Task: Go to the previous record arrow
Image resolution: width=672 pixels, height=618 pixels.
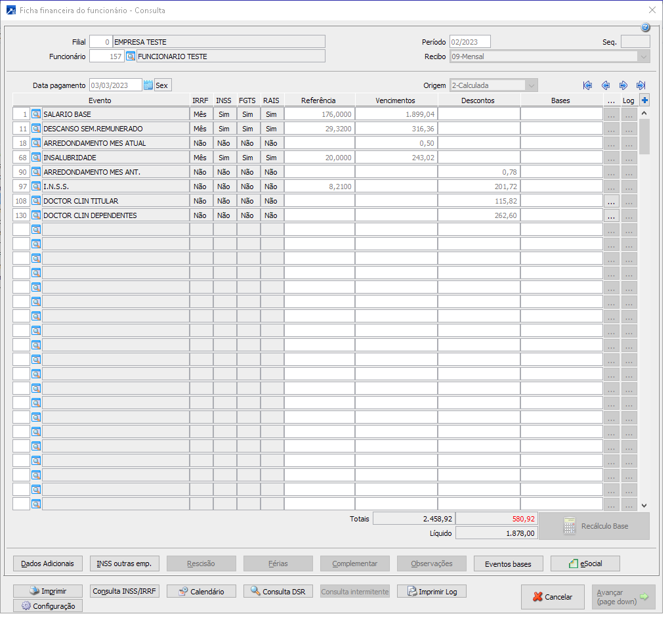Action: [606, 85]
